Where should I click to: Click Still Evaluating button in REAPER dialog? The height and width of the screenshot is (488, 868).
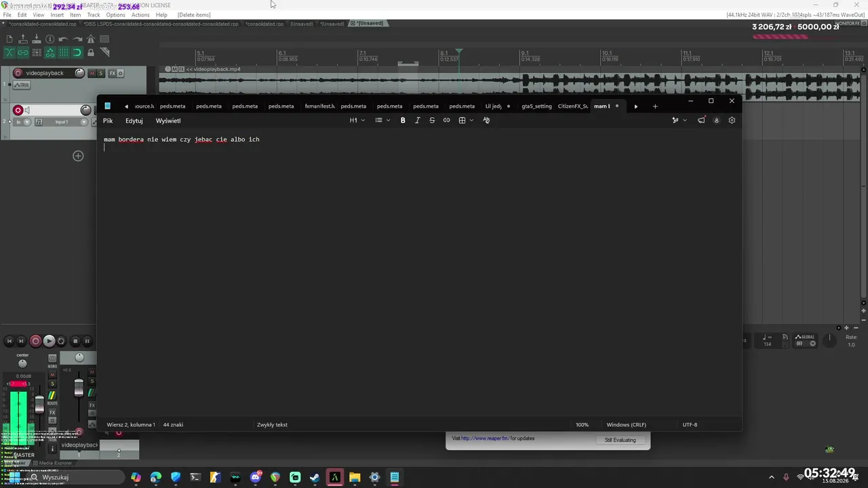(620, 440)
